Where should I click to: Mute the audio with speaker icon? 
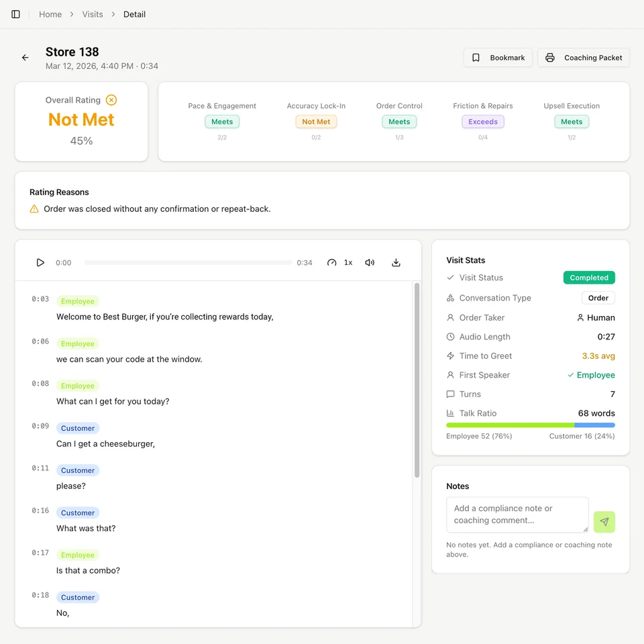pos(370,262)
